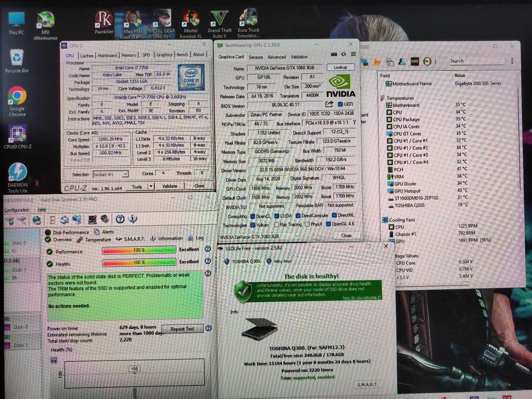Select GPU Hotspot row in AIDA64
The height and width of the screenshot is (399, 532).
(428, 191)
